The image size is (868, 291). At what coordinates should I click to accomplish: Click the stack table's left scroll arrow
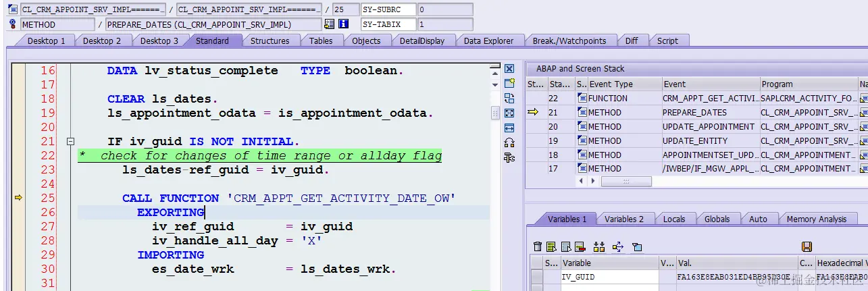click(x=581, y=182)
